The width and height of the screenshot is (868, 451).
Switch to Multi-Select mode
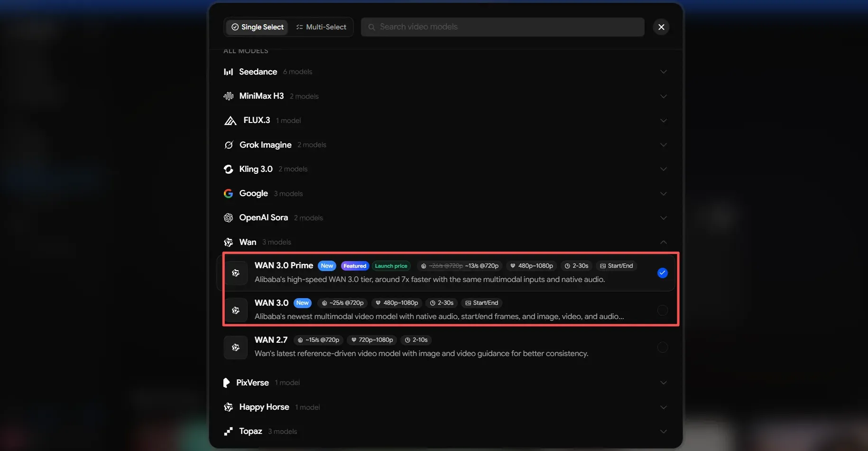(x=321, y=27)
